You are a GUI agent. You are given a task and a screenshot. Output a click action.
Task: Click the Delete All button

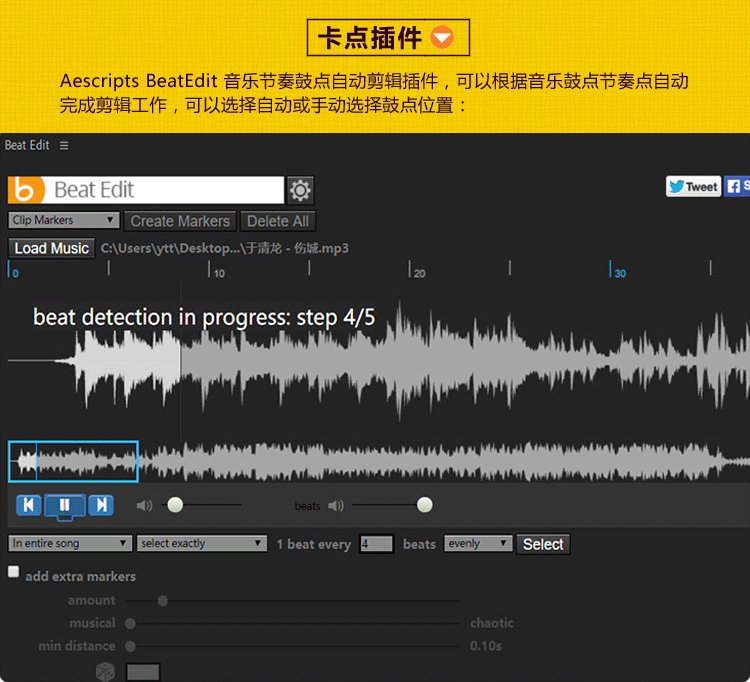coord(277,221)
